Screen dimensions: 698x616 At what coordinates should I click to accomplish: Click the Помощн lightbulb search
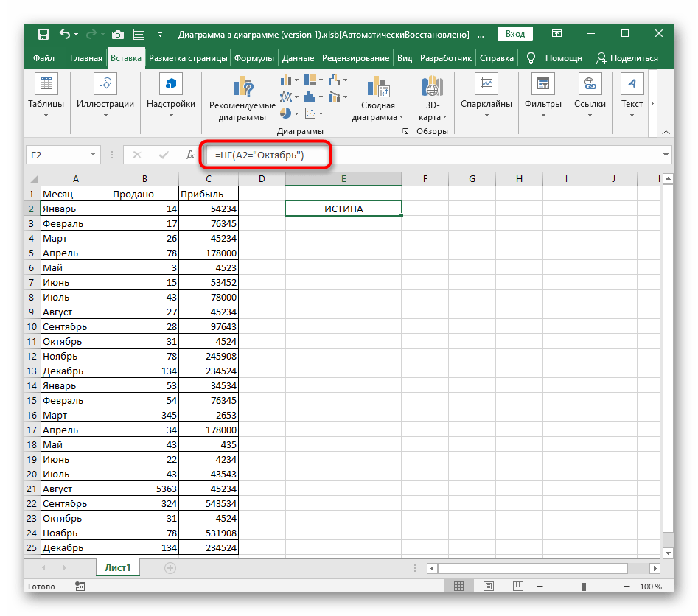coord(554,58)
